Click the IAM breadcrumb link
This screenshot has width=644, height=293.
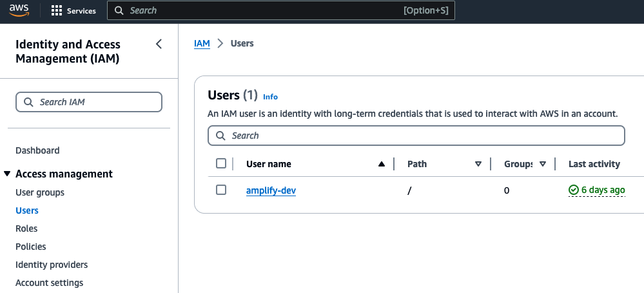point(202,43)
